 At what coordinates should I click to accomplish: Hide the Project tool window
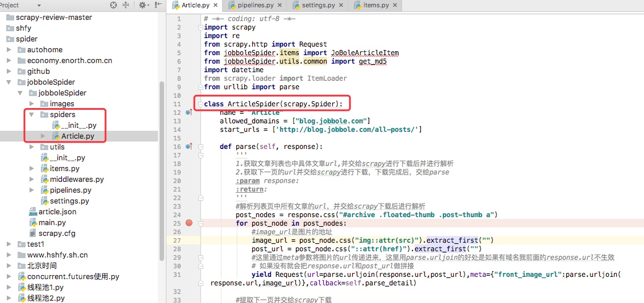[x=158, y=5]
